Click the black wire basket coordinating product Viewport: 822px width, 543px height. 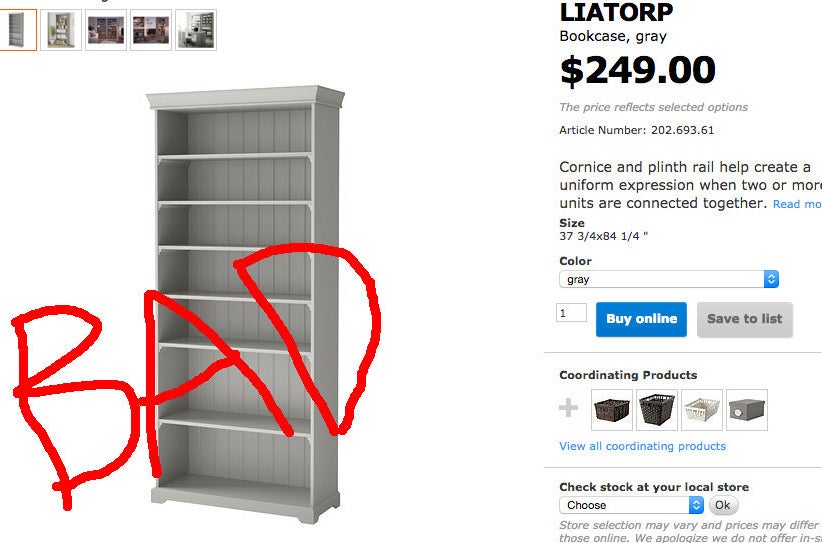click(657, 410)
